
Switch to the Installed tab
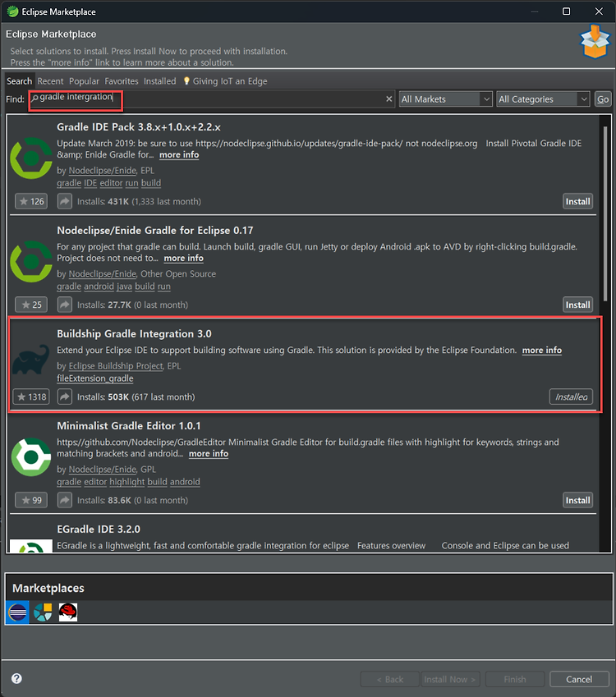point(159,81)
